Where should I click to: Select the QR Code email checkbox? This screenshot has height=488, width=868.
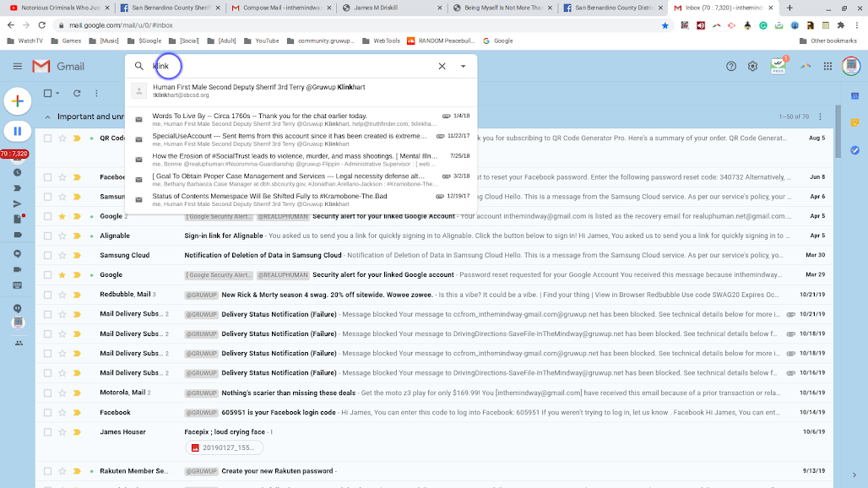(x=47, y=138)
